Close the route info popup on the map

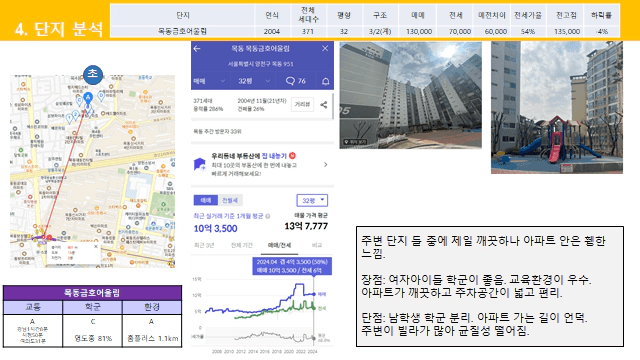click(x=96, y=247)
